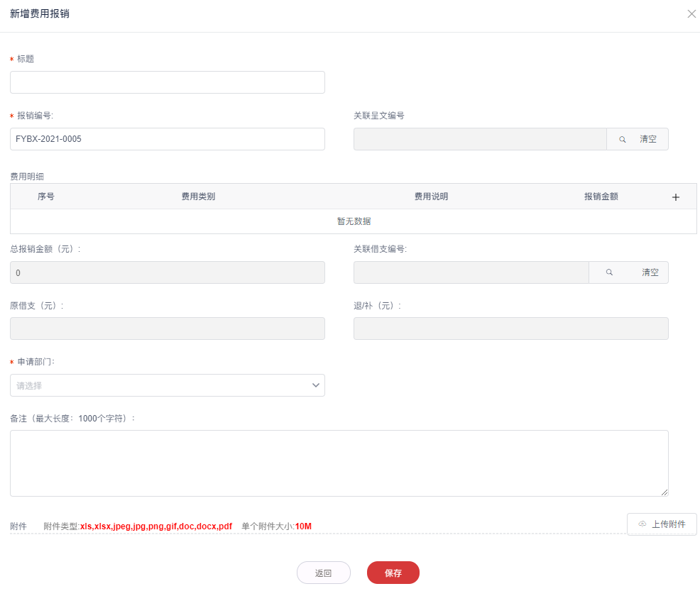Viewport: 700px width, 596px height.
Task: Click the 单个附件大小:10M text
Action: click(276, 526)
